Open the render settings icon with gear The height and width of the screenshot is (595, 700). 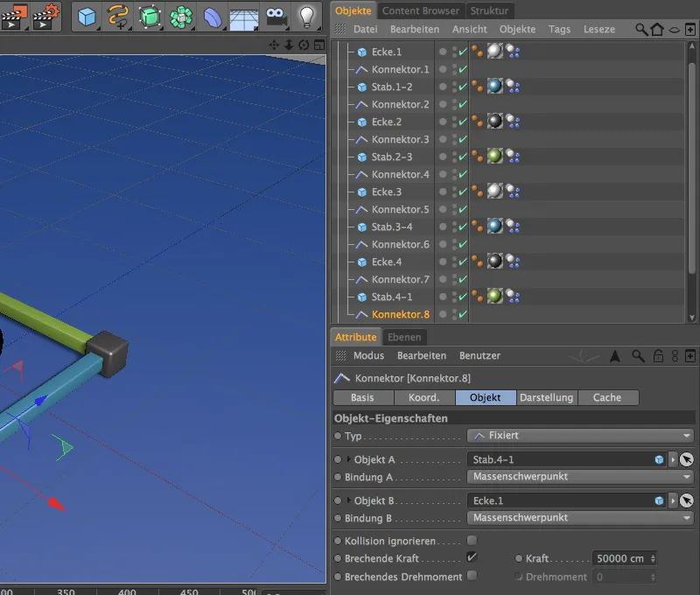(46, 17)
